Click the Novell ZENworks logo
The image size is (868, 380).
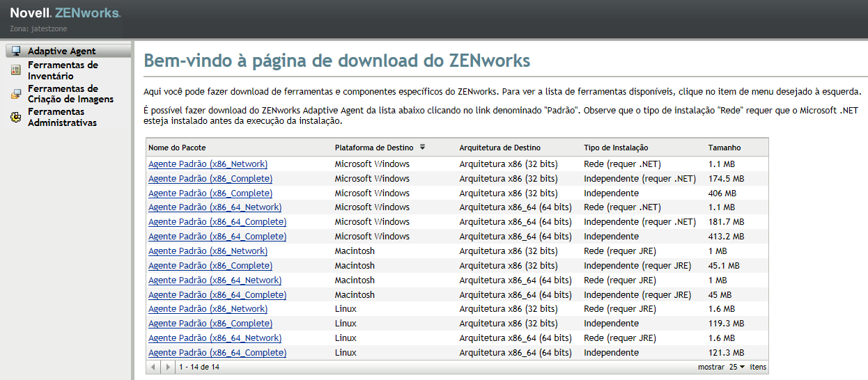click(65, 13)
